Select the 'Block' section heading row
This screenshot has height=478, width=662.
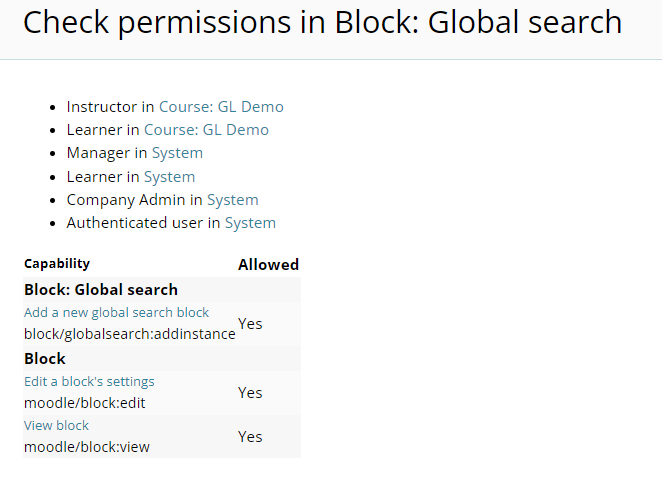coord(45,359)
